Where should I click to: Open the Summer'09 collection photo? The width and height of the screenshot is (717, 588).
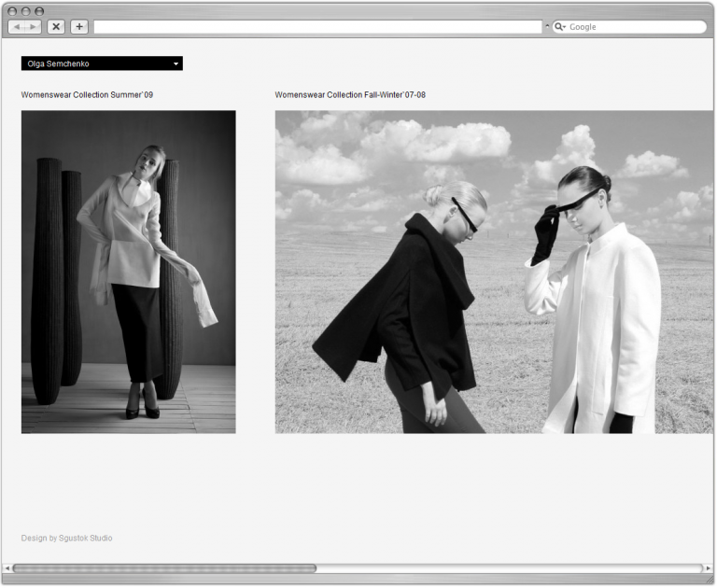[x=129, y=272]
